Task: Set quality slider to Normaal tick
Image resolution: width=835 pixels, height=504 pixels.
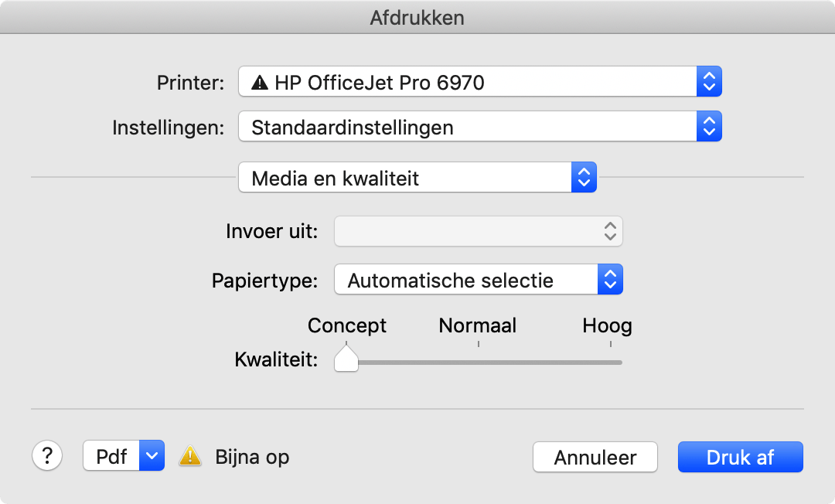Action: (x=478, y=361)
